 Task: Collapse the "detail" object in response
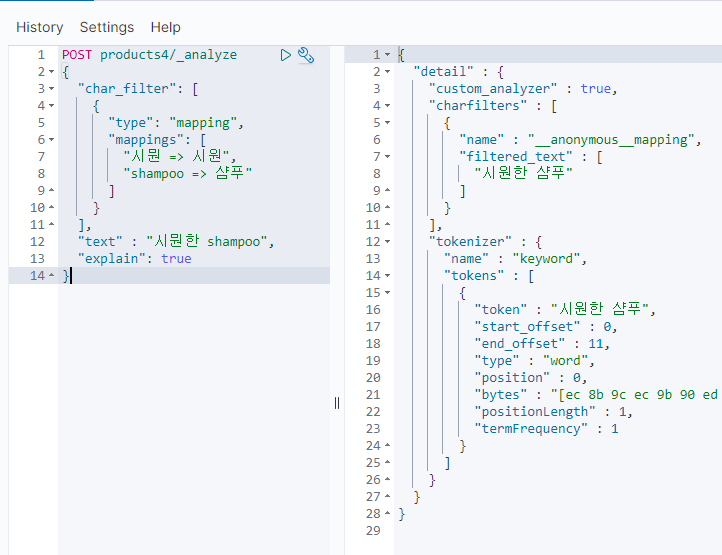point(387,72)
